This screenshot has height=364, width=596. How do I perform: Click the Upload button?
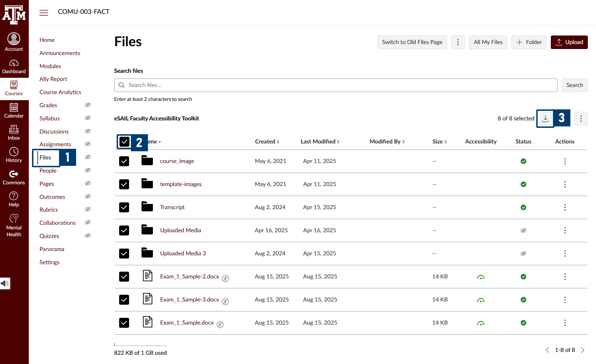coord(569,42)
